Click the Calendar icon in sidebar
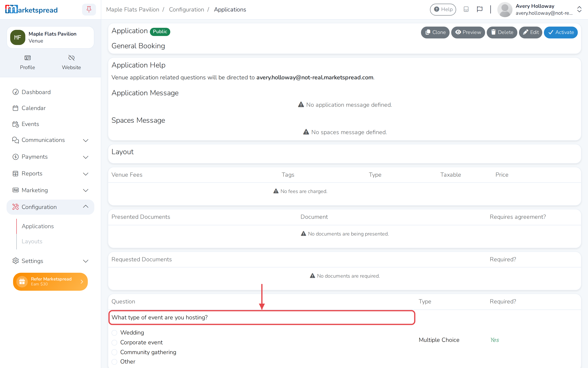588x368 pixels. 16,108
